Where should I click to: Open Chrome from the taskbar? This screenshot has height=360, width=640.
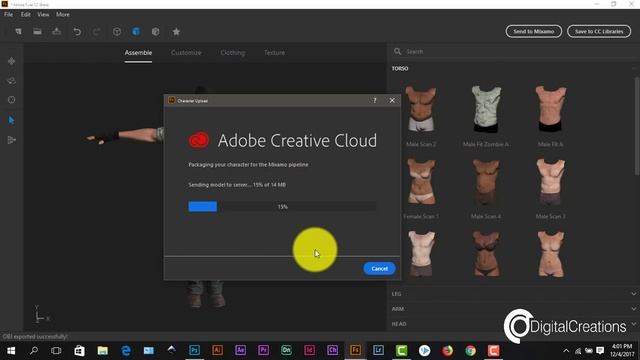(x=471, y=351)
